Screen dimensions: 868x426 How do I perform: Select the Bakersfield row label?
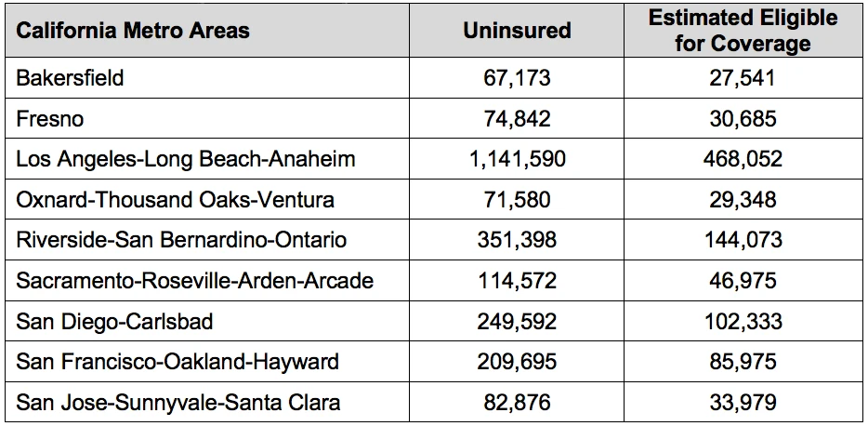(70, 77)
